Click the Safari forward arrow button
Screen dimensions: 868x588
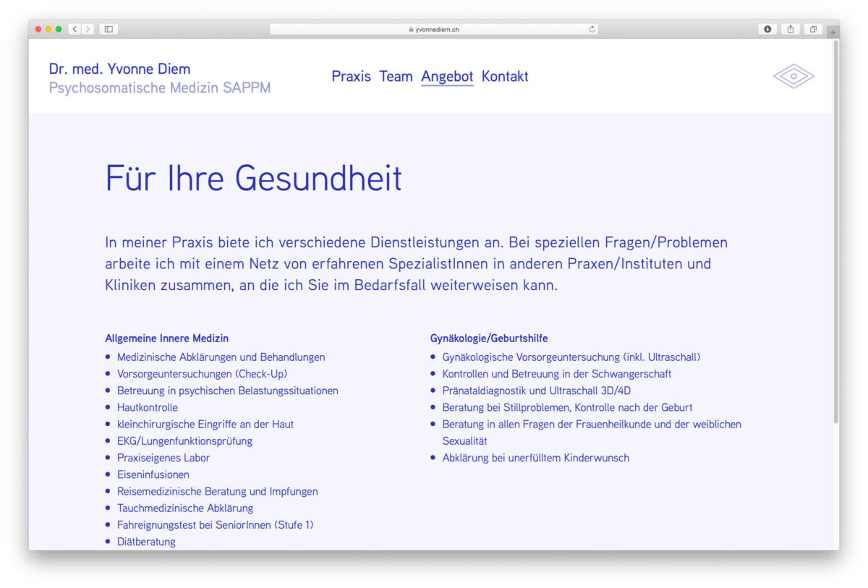[88, 29]
